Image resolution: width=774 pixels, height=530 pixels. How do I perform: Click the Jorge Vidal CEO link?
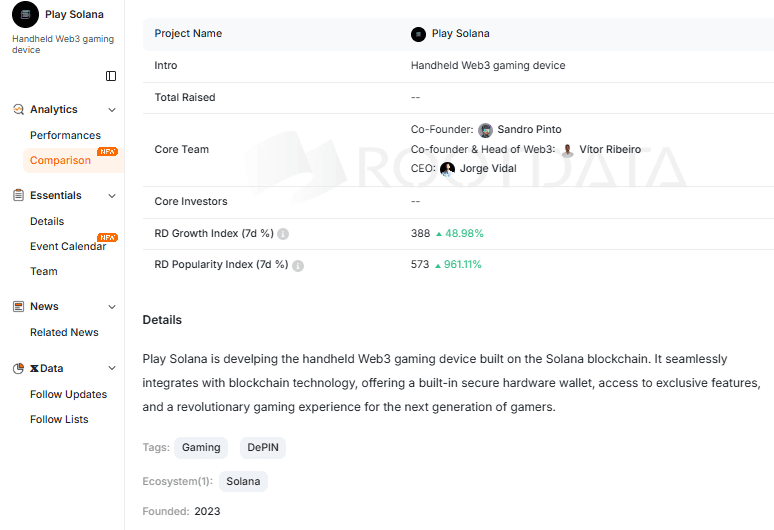tap(487, 168)
